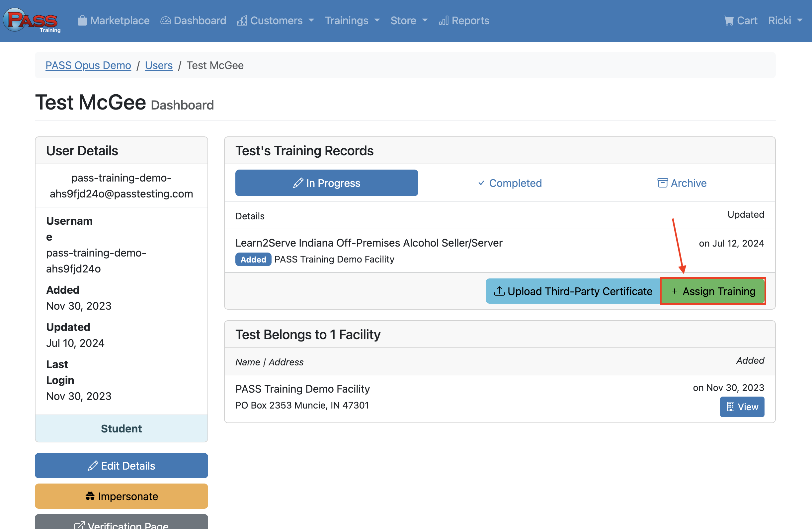Click the shopping cart icon
Screen dimensions: 812x529
pos(728,21)
